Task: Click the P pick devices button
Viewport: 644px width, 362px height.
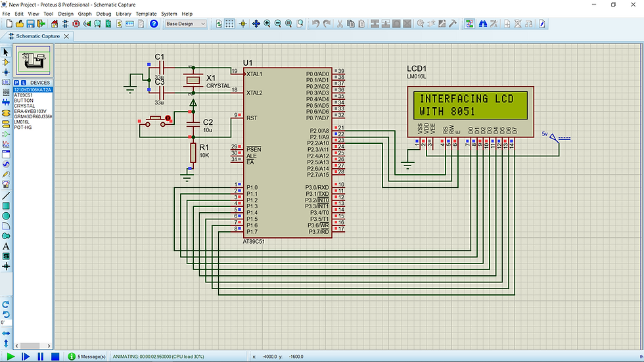Action: pyautogui.click(x=17, y=82)
